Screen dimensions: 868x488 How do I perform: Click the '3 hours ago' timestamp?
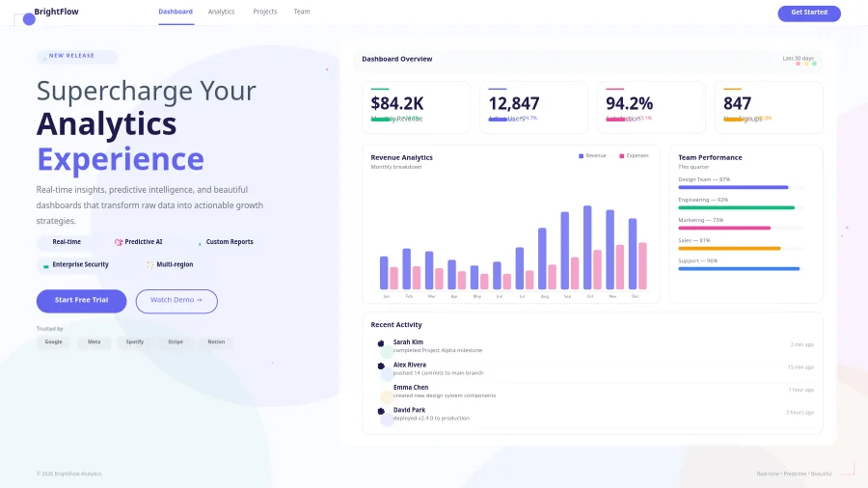coord(800,413)
